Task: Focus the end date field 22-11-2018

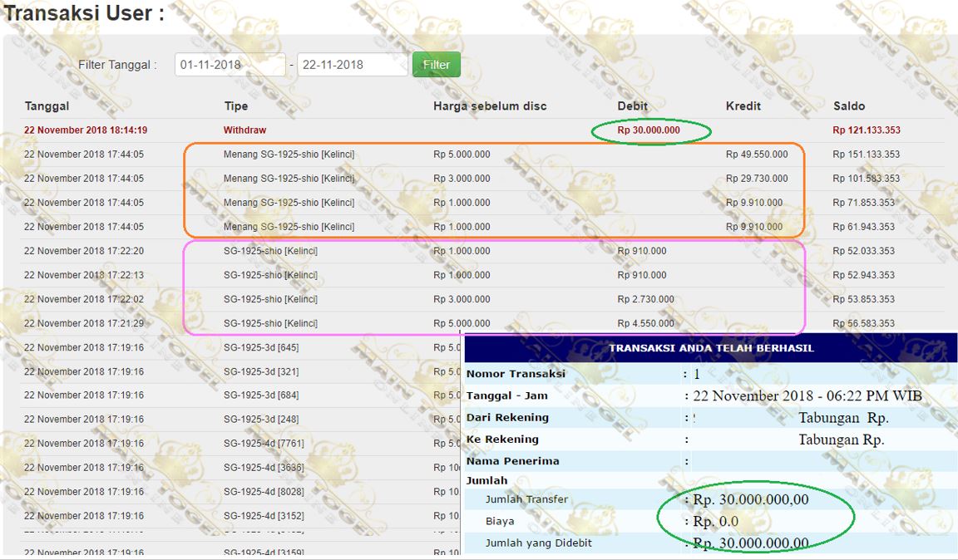Action: 352,65
